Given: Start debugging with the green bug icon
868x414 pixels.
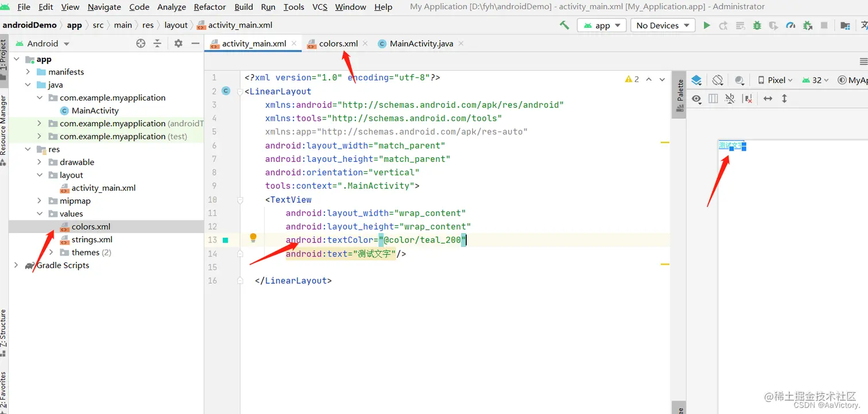Looking at the screenshot, I should point(757,25).
